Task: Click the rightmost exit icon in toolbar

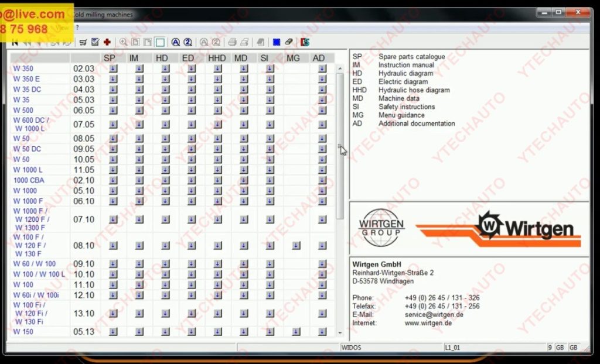Action: (305, 42)
